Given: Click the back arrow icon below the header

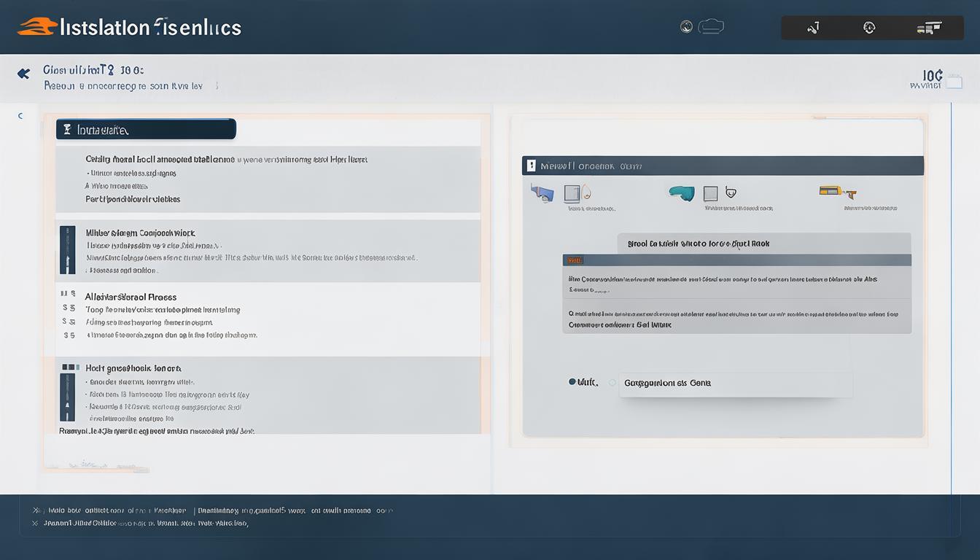Looking at the screenshot, I should 23,74.
